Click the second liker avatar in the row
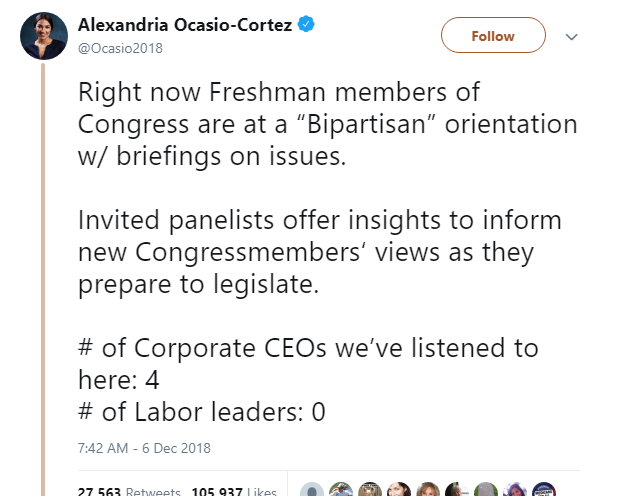This screenshot has width=619, height=496. pos(342,490)
